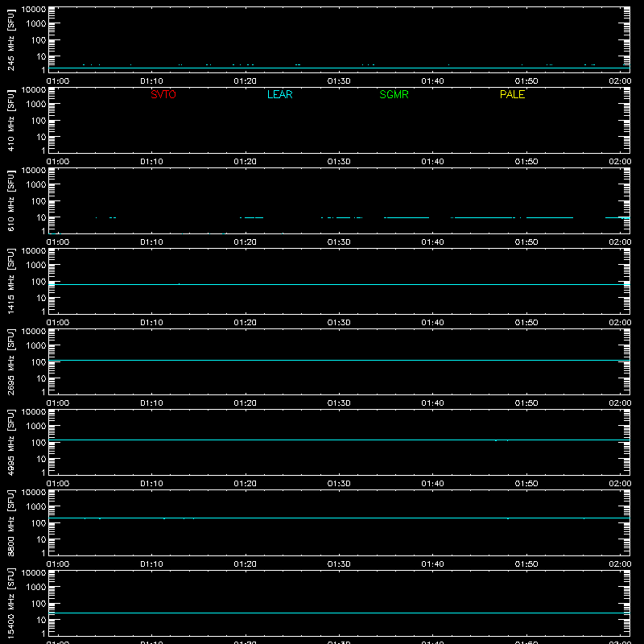Viewport: 644px width, 644px height.
Task: Select the 610 MHz [SFU] axis label
Action: pyautogui.click(x=11, y=201)
